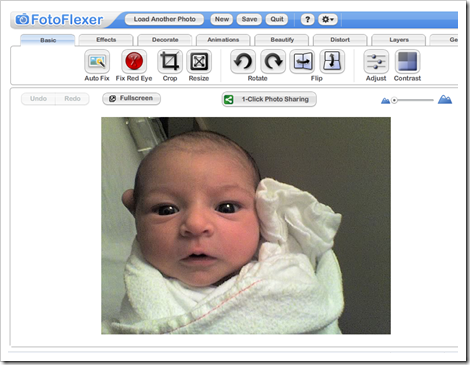Click the large mountain zoom-in icon
Viewport: 470px width, 365px height.
[445, 99]
